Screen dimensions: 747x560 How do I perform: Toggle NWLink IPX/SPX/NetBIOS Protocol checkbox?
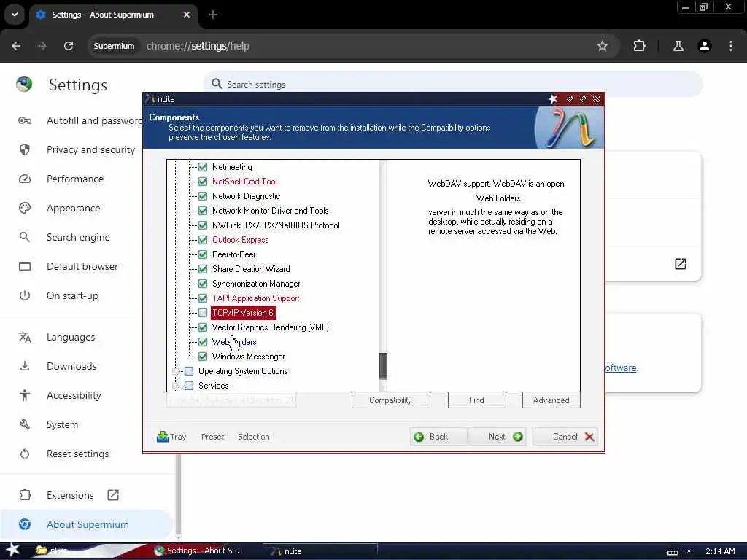[203, 225]
